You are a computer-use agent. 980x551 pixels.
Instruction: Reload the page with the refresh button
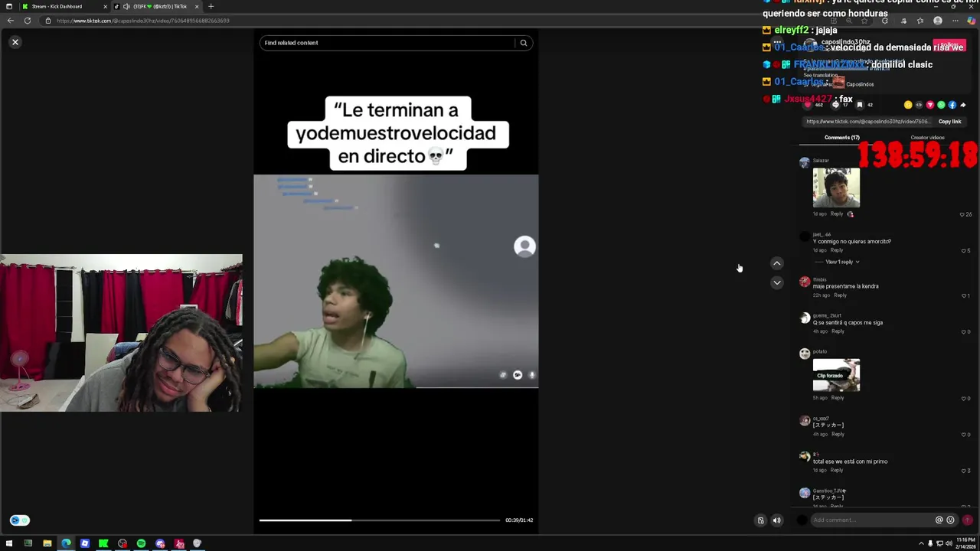[x=28, y=21]
